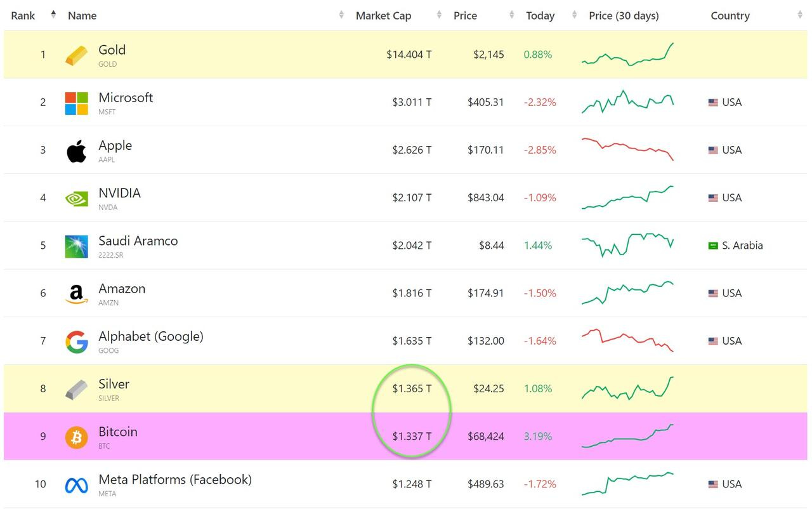812x509 pixels.
Task: Click the Silver bar icon
Action: coord(77,390)
